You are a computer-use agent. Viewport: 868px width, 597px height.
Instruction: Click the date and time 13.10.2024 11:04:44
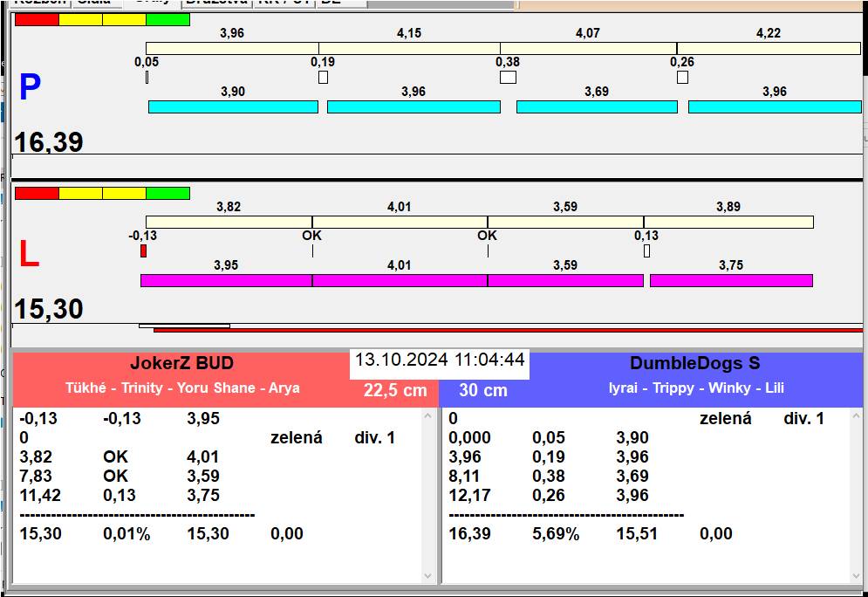[x=440, y=360]
